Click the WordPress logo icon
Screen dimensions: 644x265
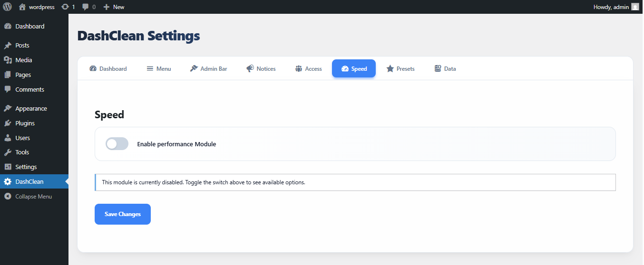click(x=8, y=7)
